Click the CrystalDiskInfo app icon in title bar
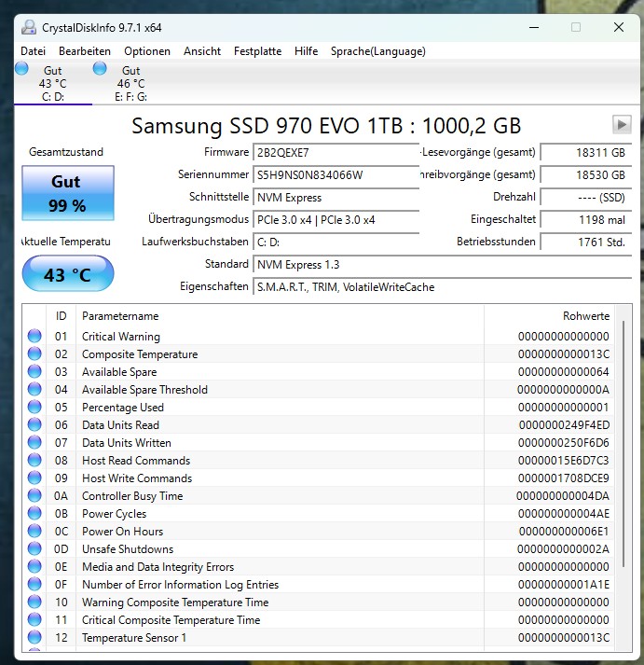Image resolution: width=644 pixels, height=665 pixels. (x=29, y=28)
